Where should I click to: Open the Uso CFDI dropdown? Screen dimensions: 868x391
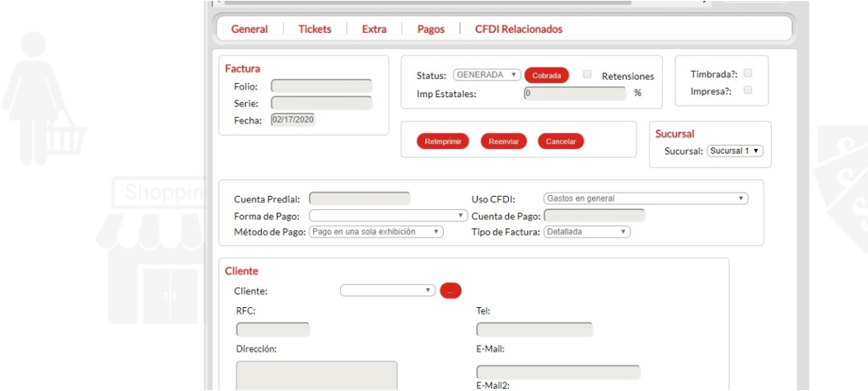click(646, 198)
